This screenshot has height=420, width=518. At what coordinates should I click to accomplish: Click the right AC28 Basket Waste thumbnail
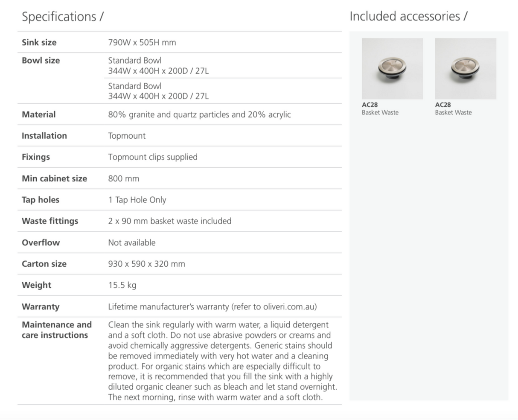(x=466, y=68)
